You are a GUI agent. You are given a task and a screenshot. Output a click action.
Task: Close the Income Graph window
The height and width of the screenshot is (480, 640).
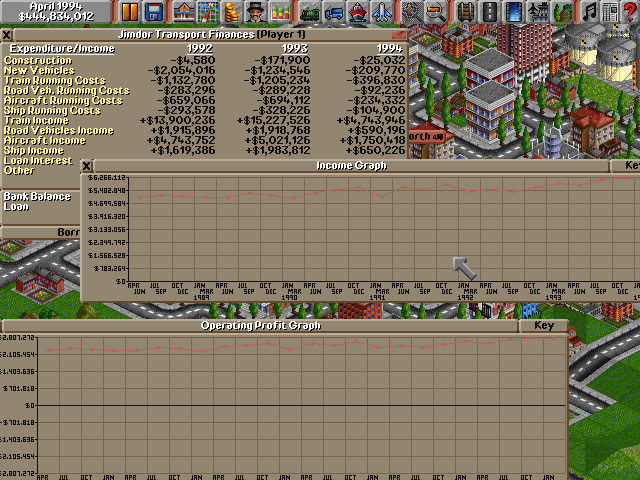pos(87,166)
